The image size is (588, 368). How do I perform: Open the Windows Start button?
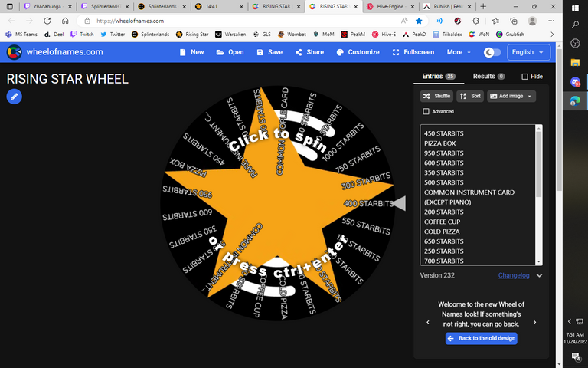pyautogui.click(x=575, y=8)
